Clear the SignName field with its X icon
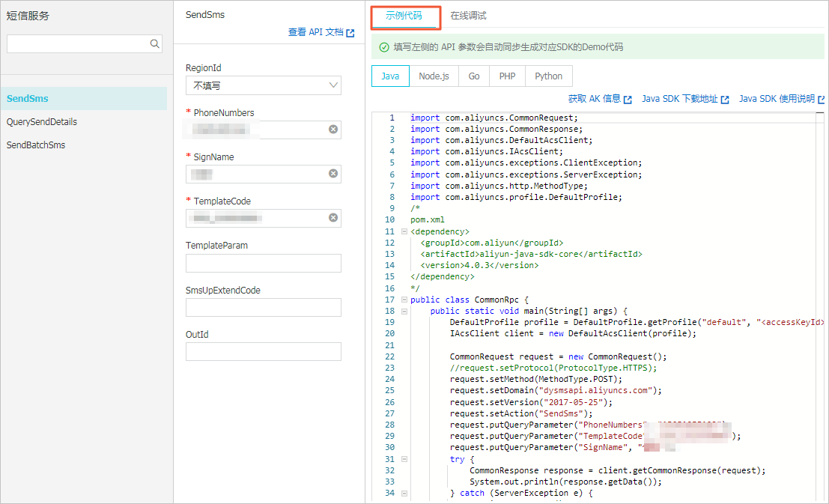This screenshot has width=829, height=504. (x=333, y=174)
